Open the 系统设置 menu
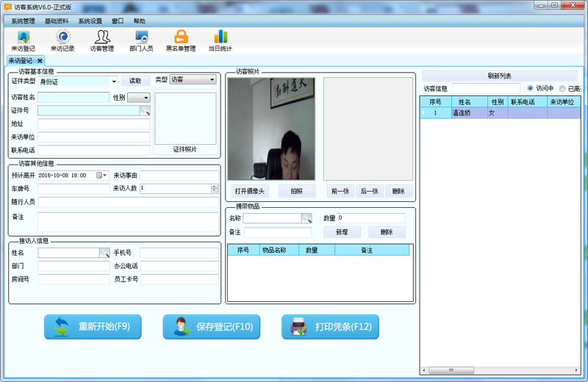Screen dimensions: 588x382 click(x=90, y=21)
